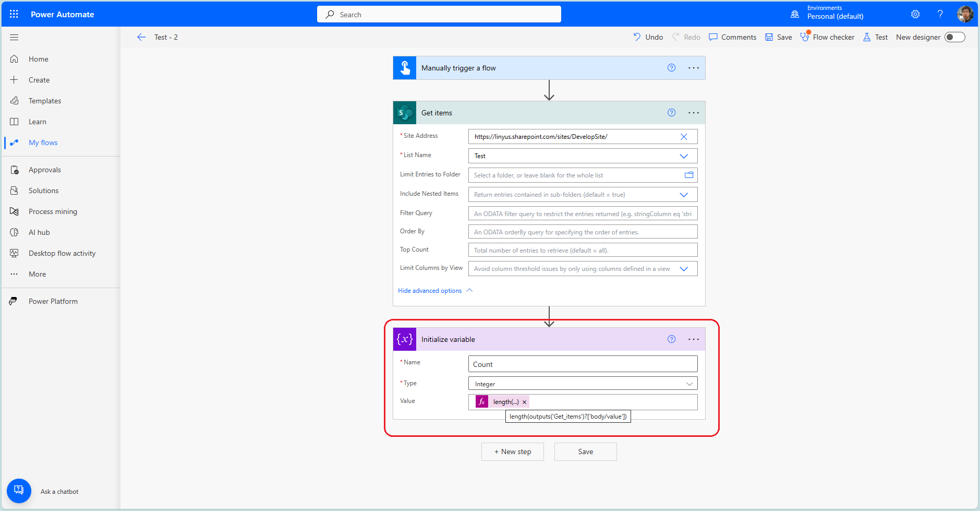Click the Power Automate title

[63, 14]
